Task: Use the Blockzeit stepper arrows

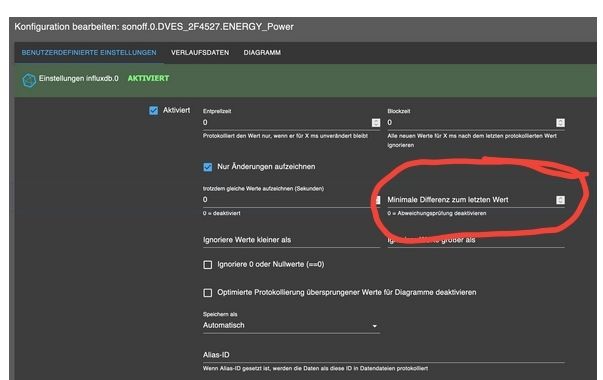Action: click(x=561, y=123)
